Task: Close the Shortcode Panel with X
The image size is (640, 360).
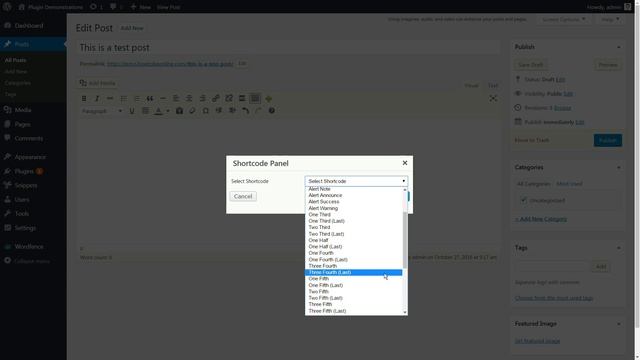Action: tap(404, 163)
